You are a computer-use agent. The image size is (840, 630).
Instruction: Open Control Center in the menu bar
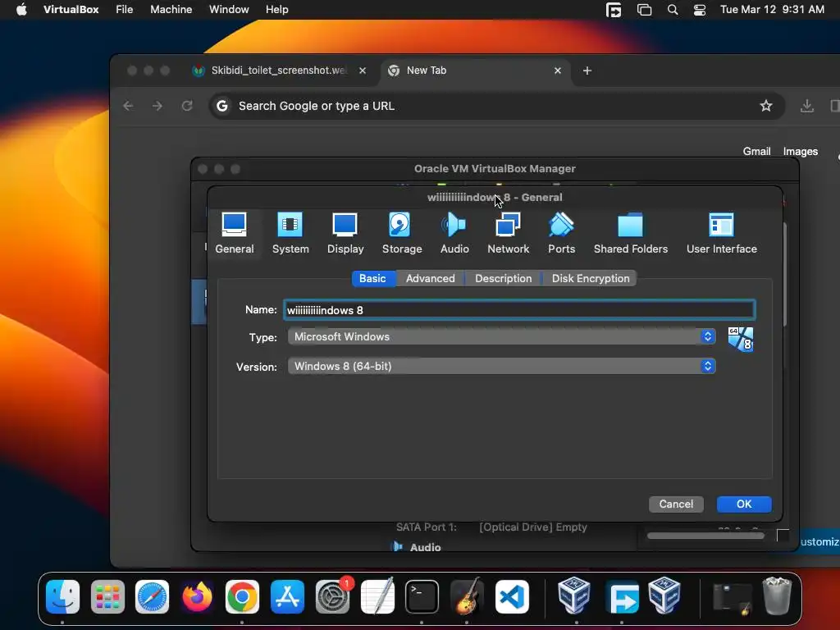(x=700, y=10)
